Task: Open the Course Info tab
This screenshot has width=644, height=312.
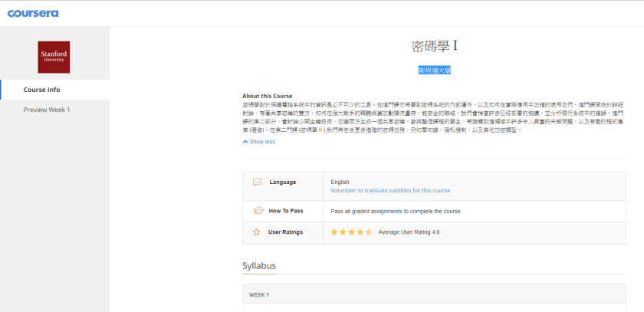Action: [55, 90]
